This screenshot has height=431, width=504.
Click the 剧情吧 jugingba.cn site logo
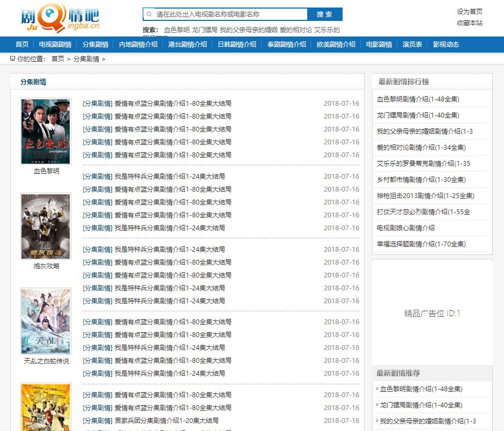[60, 18]
